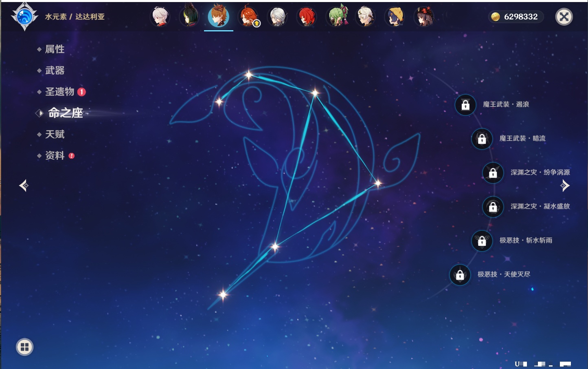The width and height of the screenshot is (588, 369).
Task: Choose the green-haired masked character avatar
Action: tap(337, 17)
